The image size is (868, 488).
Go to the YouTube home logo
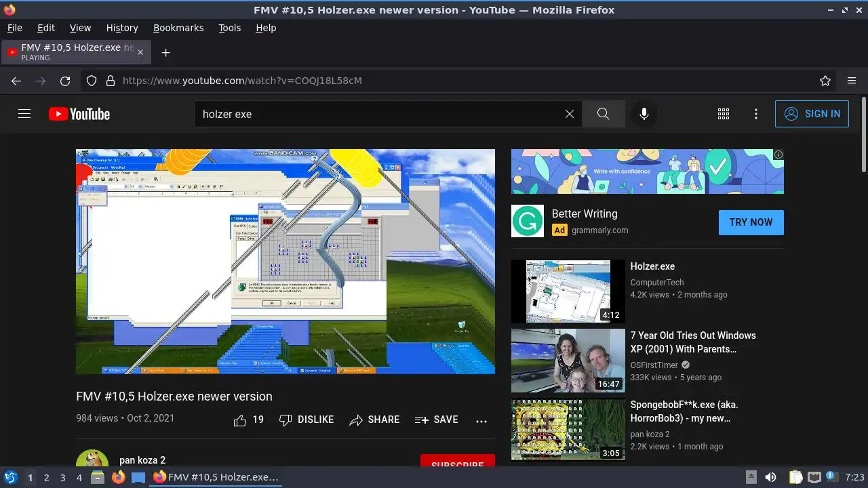pos(79,114)
